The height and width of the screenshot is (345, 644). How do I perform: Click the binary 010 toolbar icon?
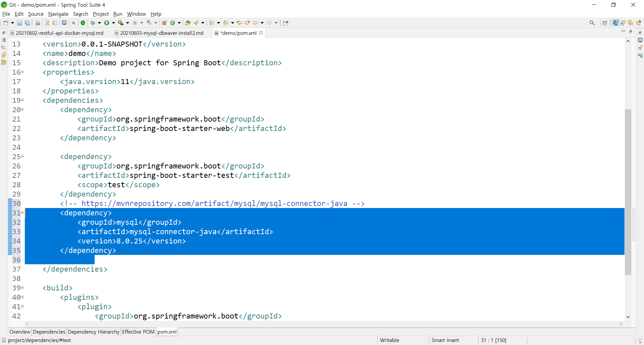38,23
